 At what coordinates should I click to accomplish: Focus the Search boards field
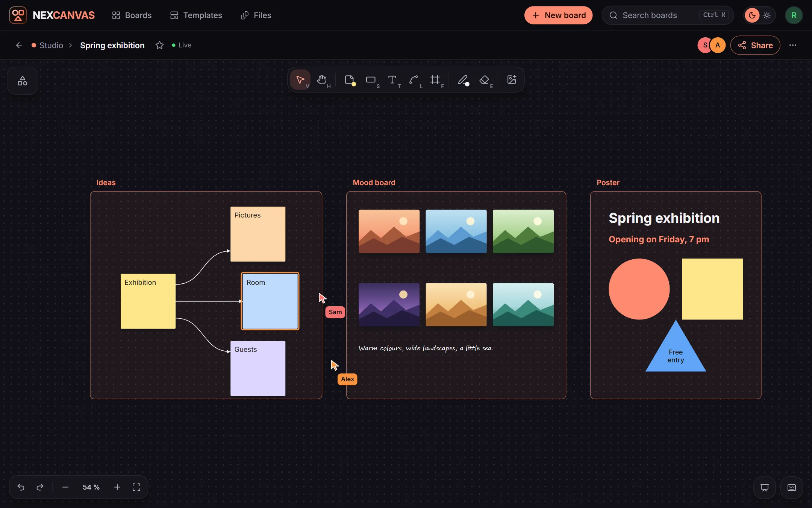(668, 15)
